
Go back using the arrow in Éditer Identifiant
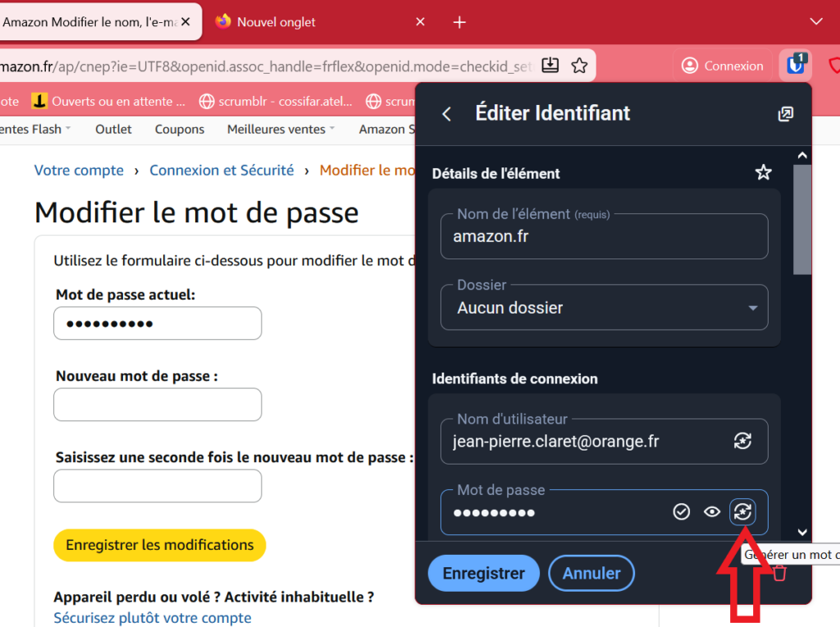(x=447, y=114)
